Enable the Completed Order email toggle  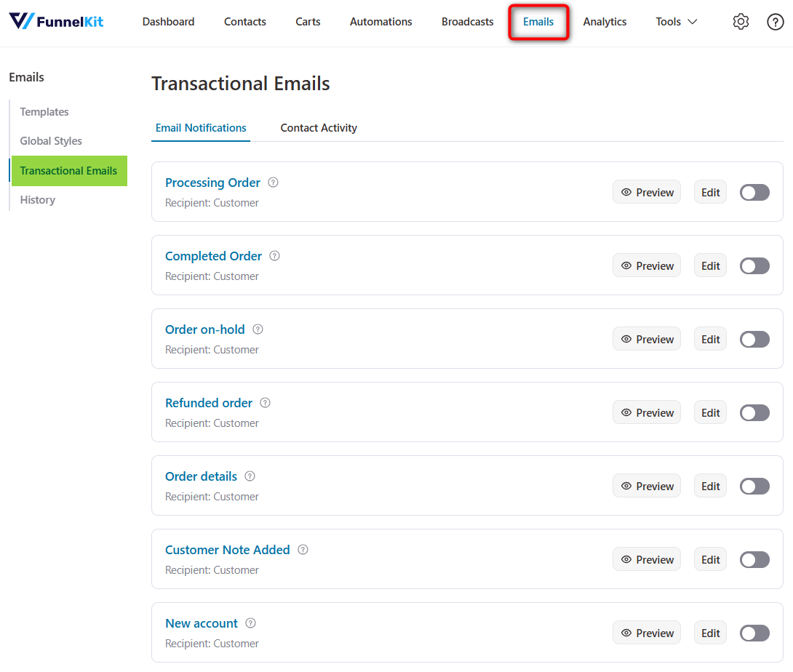tap(754, 265)
